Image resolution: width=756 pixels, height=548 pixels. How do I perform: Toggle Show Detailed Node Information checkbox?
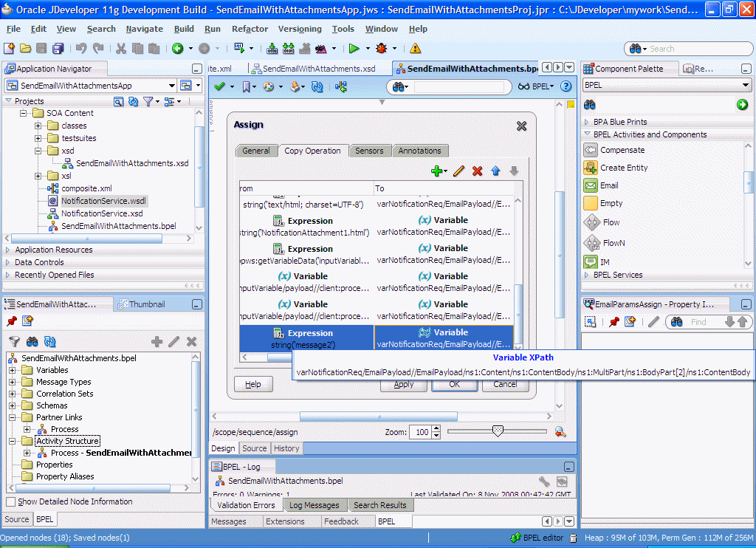[x=10, y=501]
